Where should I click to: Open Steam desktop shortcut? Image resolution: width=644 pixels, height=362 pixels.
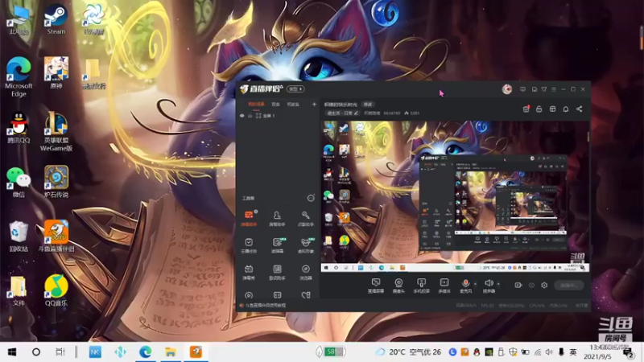56,19
